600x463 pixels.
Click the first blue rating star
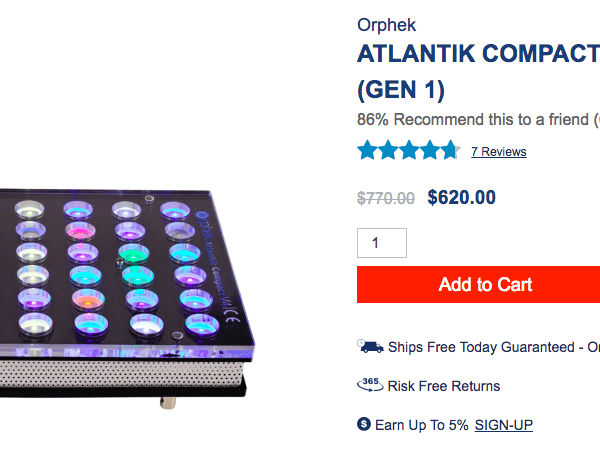click(368, 150)
